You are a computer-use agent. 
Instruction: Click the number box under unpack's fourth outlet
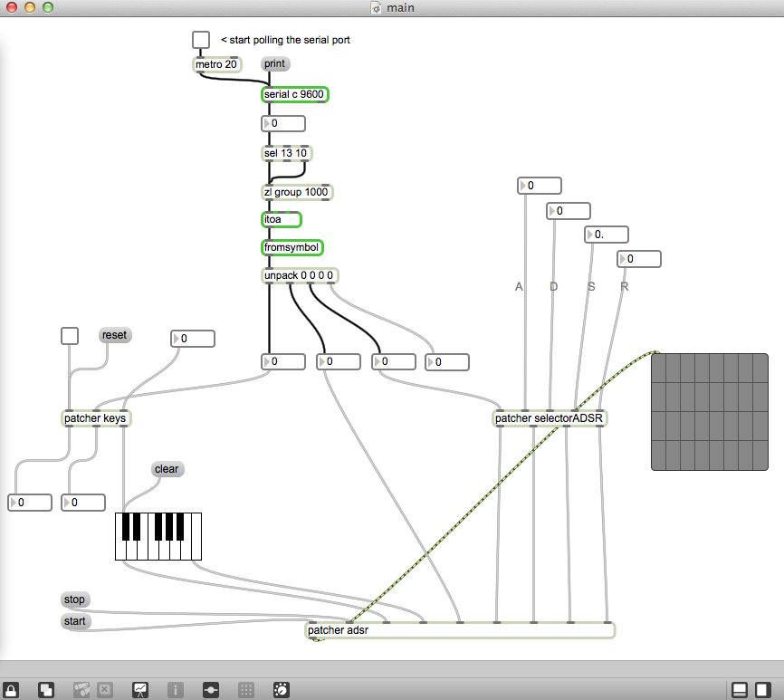[447, 362]
